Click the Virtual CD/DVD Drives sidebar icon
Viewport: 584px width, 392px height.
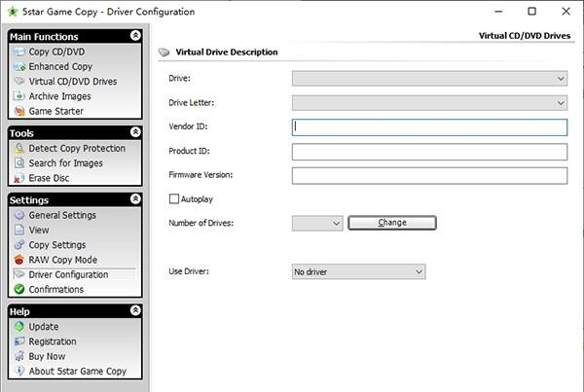[19, 81]
